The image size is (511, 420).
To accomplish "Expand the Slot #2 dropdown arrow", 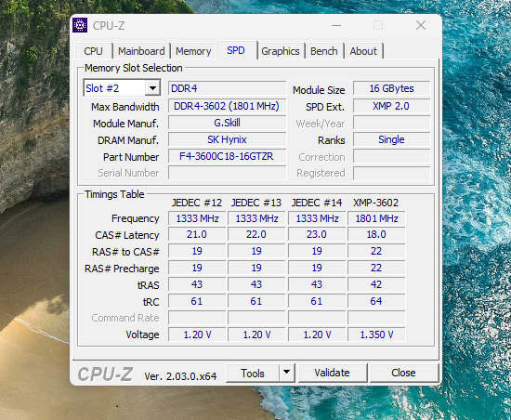I will coord(152,88).
